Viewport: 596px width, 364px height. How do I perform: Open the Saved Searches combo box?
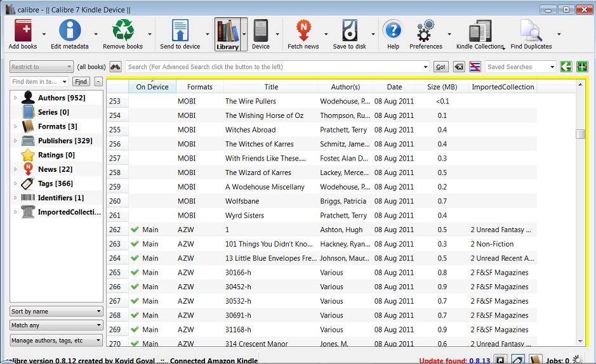pos(520,67)
